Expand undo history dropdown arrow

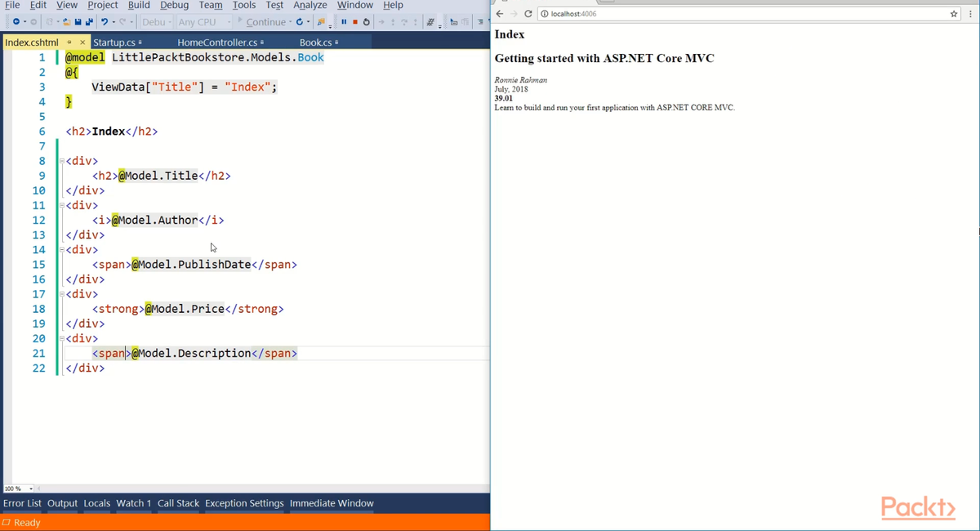point(114,22)
